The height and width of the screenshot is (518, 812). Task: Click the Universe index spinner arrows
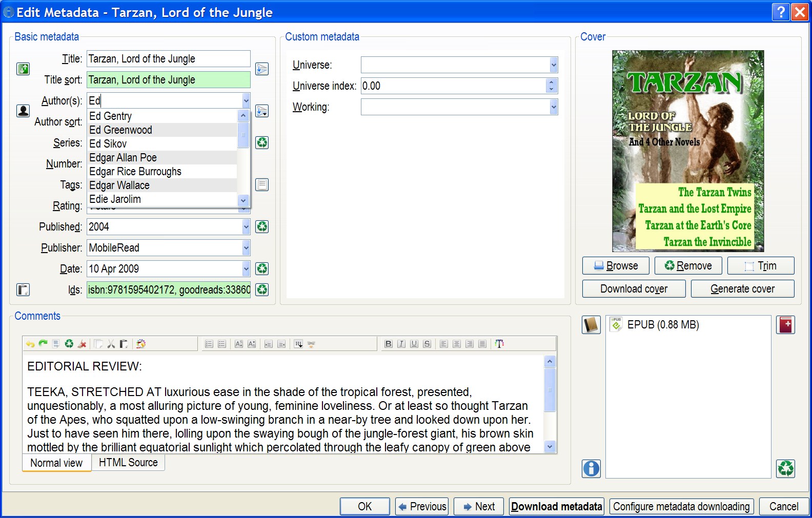click(x=551, y=86)
